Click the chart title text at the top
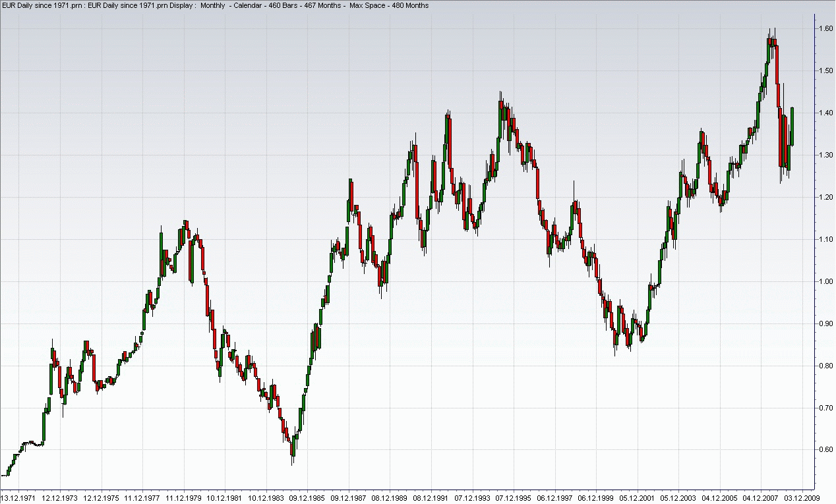836x504 pixels. click(x=215, y=5)
